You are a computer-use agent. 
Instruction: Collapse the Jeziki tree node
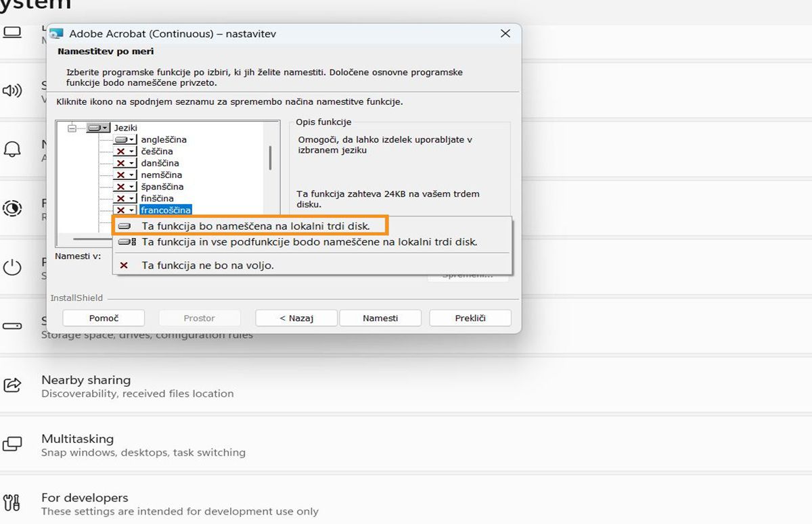[x=72, y=128]
